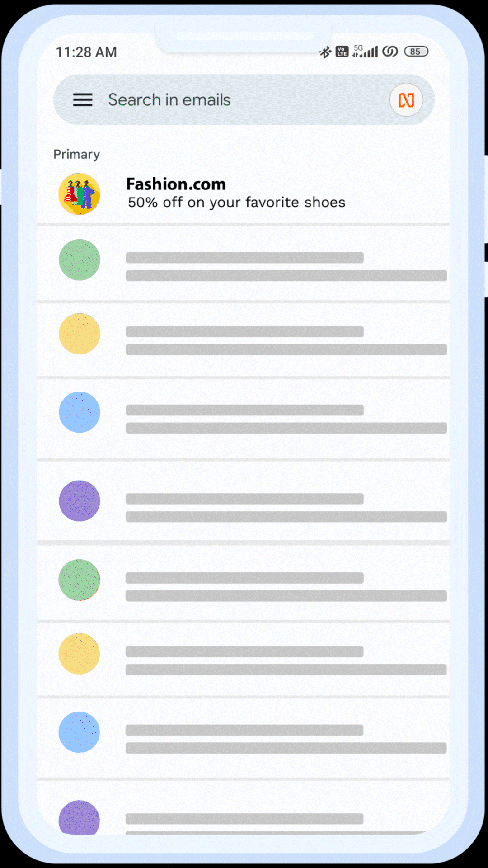488x868 pixels.
Task: Tap the VoLTE status indicator
Action: (342, 52)
